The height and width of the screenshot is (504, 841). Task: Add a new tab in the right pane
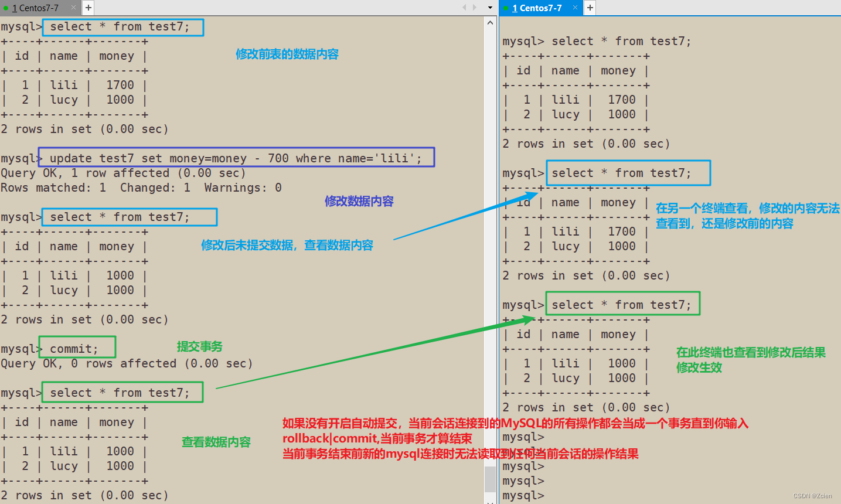pyautogui.click(x=590, y=8)
